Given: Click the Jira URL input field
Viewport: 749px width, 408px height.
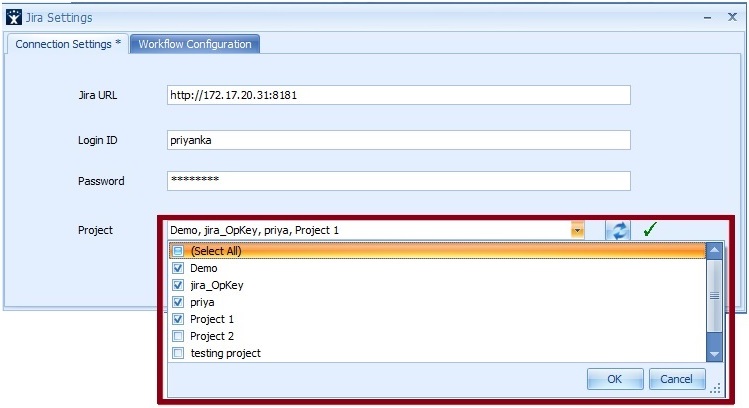Looking at the screenshot, I should (399, 95).
